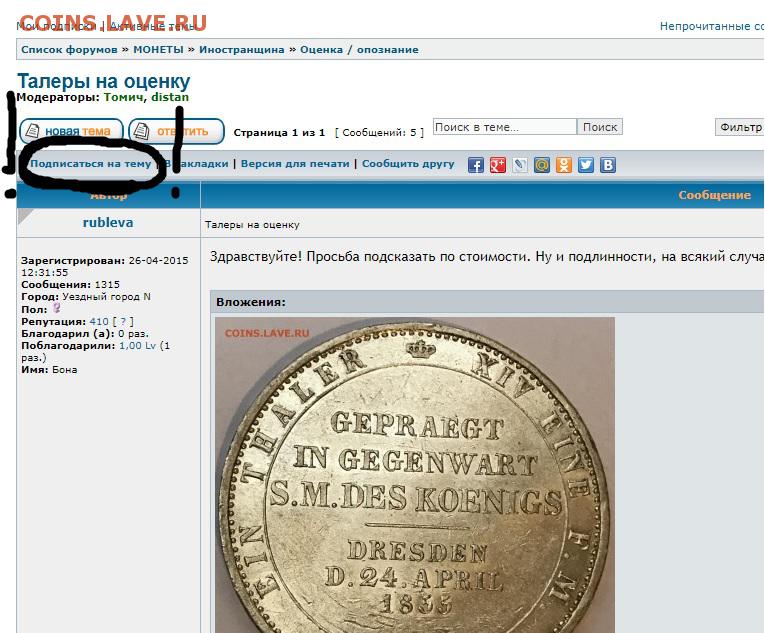Image resolution: width=765 pixels, height=633 pixels.
Task: Click reputation help question mark
Action: click(123, 322)
